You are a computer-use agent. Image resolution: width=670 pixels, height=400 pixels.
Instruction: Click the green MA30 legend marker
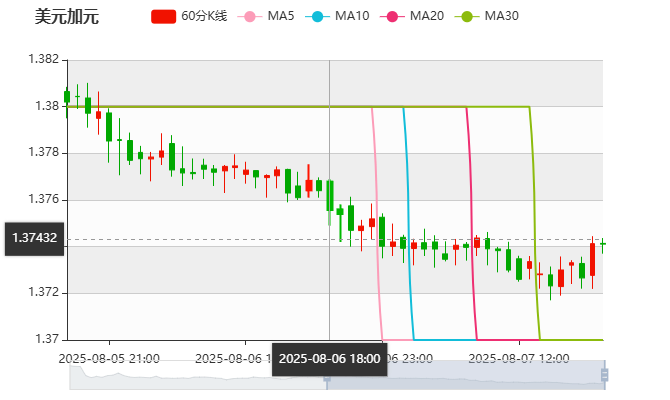[467, 17]
